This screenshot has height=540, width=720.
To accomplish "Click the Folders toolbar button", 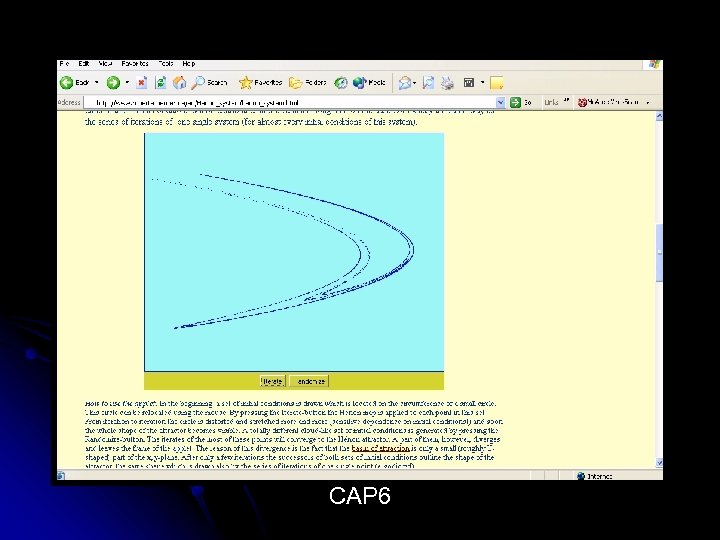I will (x=308, y=83).
